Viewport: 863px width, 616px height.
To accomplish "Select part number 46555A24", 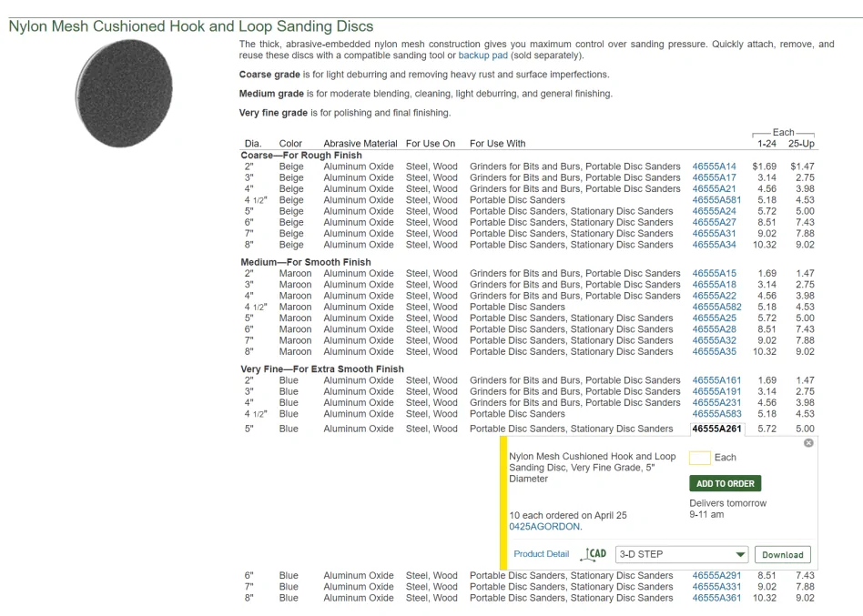I will (714, 211).
